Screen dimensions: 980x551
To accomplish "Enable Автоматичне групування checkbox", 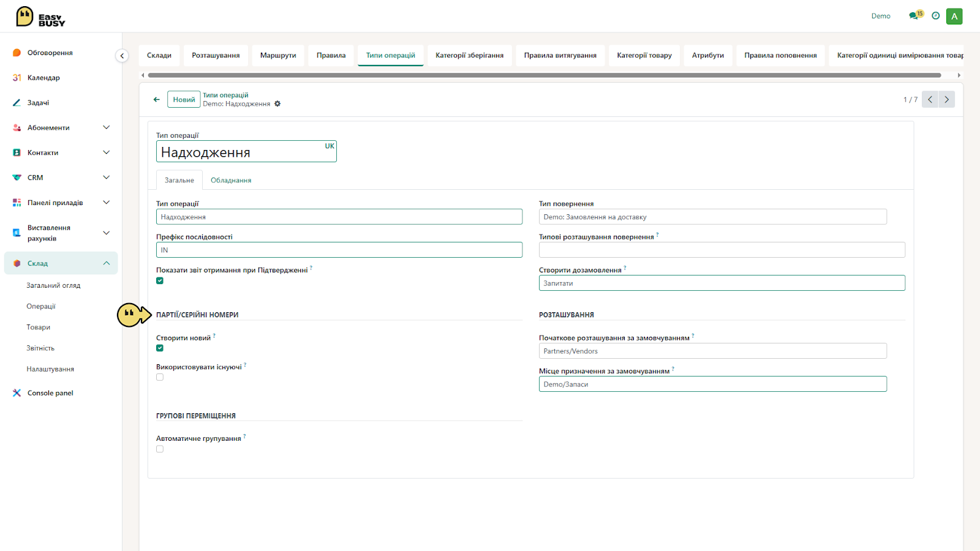I will click(x=160, y=449).
